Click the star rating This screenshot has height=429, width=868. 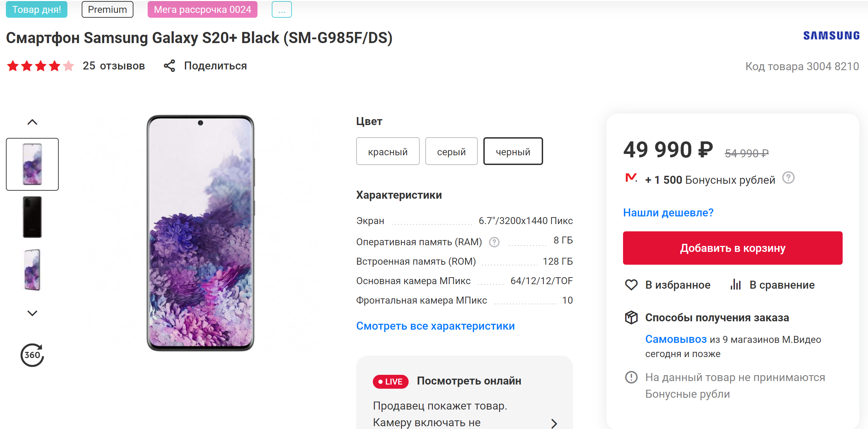coord(41,66)
